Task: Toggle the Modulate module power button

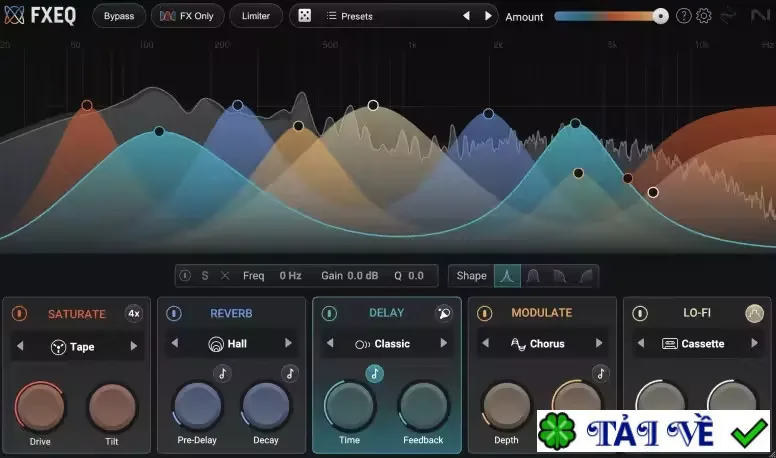Action: click(x=485, y=313)
